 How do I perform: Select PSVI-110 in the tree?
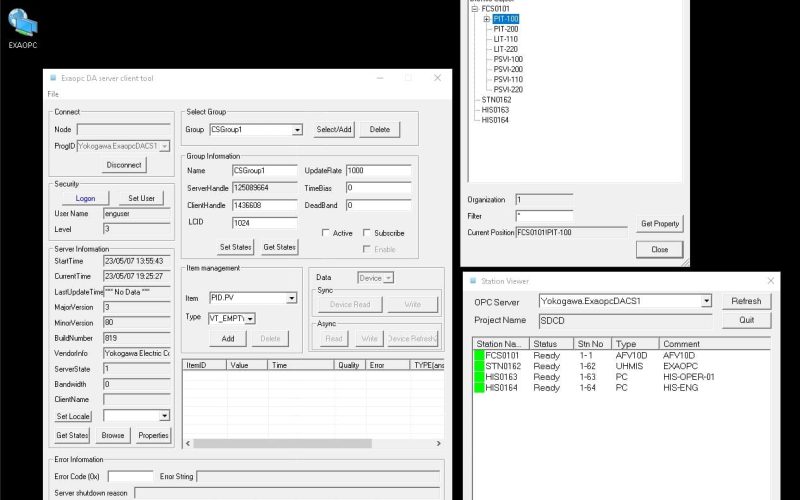(508, 80)
